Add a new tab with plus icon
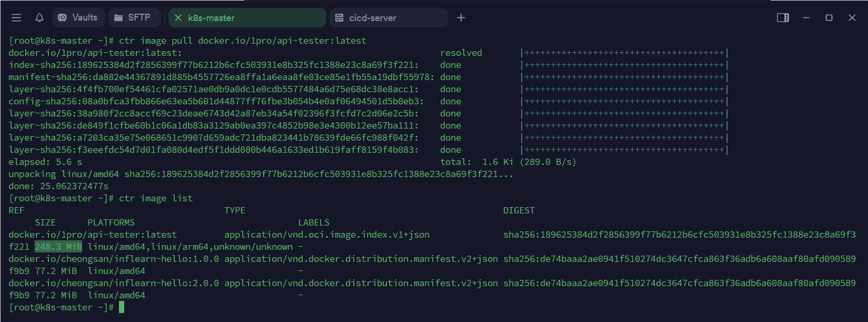This screenshot has width=868, height=322. [461, 18]
